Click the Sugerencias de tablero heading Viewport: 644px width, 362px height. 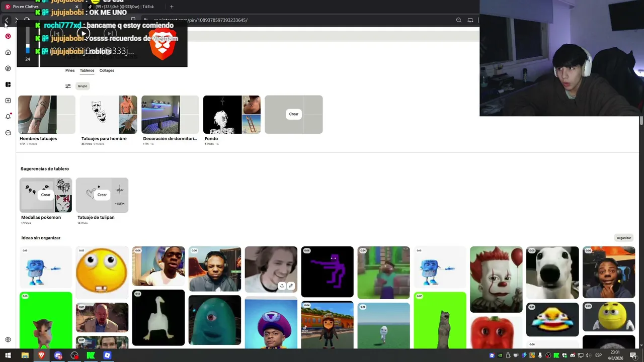tap(45, 169)
